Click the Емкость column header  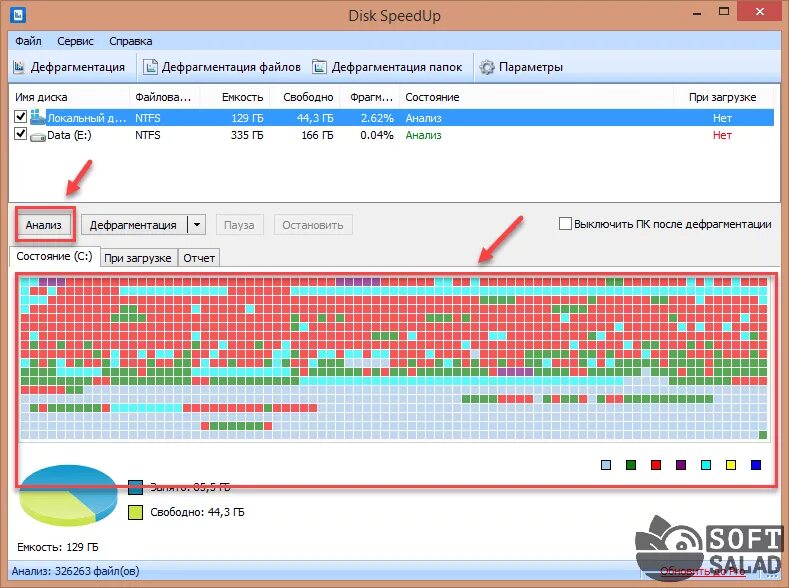click(x=235, y=97)
